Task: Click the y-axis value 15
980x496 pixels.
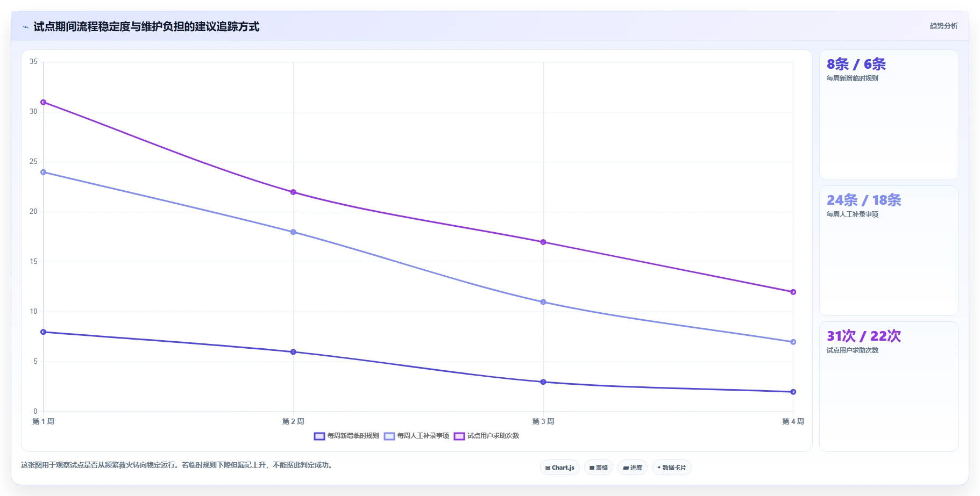Action: pyautogui.click(x=33, y=262)
